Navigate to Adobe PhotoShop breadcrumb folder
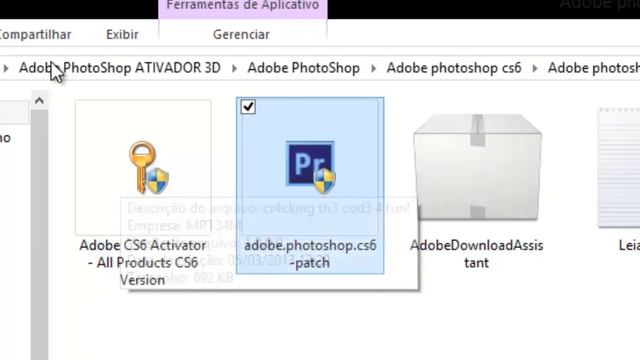Image resolution: width=640 pixels, height=360 pixels. (303, 68)
